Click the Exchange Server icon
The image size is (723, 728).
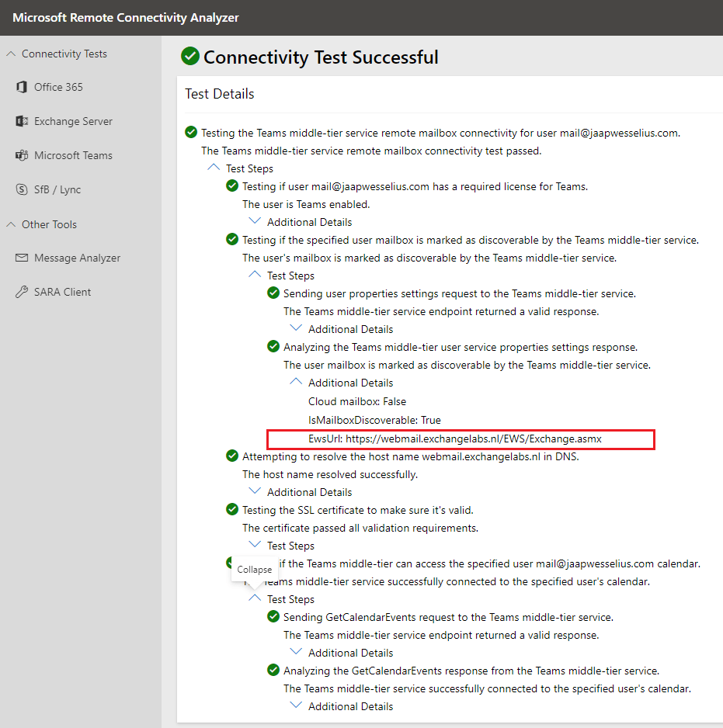22,121
